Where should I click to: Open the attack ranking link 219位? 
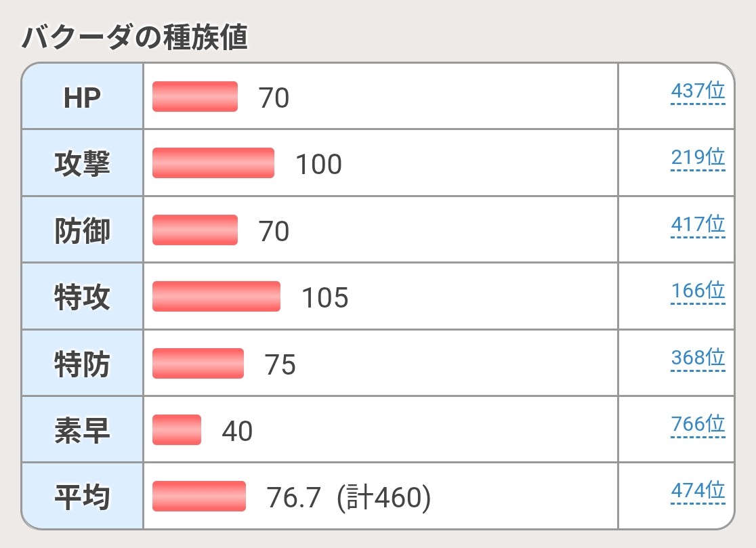click(x=698, y=158)
